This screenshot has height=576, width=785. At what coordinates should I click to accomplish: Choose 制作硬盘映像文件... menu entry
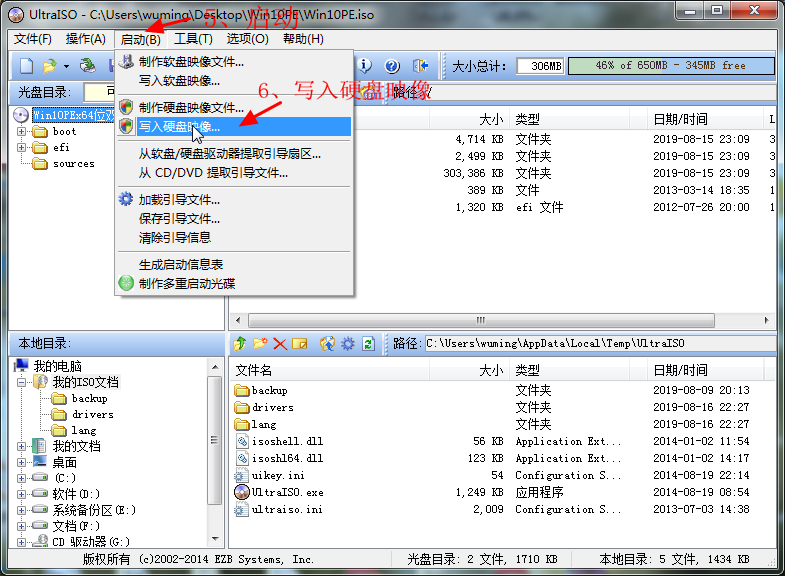point(234,107)
